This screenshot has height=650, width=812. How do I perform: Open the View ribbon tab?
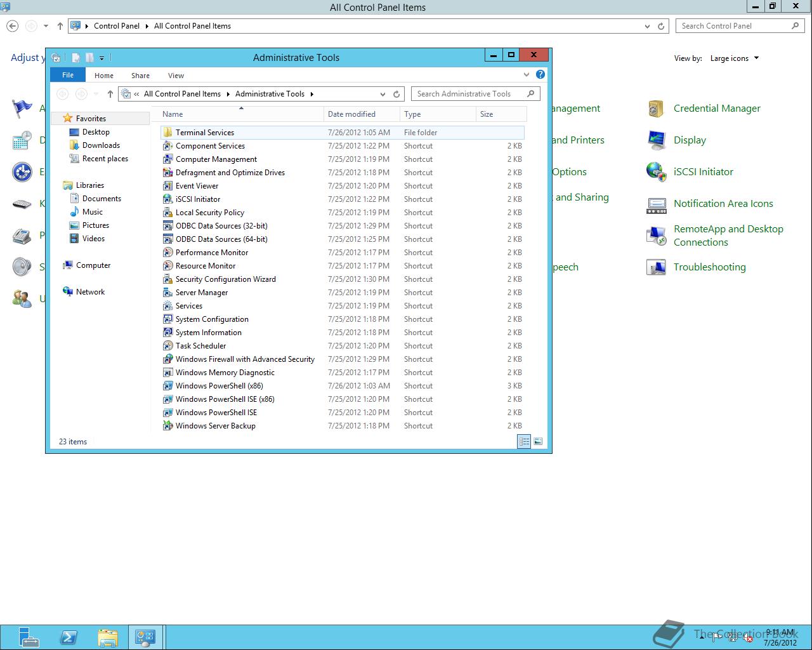coord(176,75)
